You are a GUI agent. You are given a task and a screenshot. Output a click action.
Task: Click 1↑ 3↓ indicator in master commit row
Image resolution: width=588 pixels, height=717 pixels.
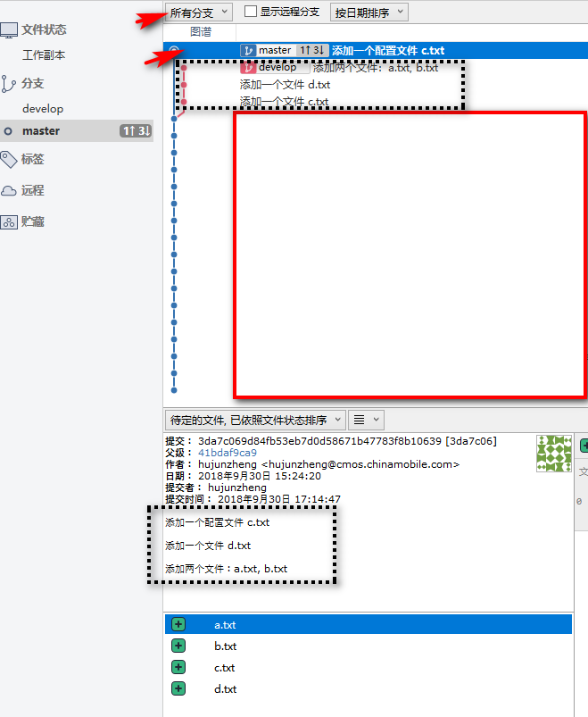tap(312, 50)
